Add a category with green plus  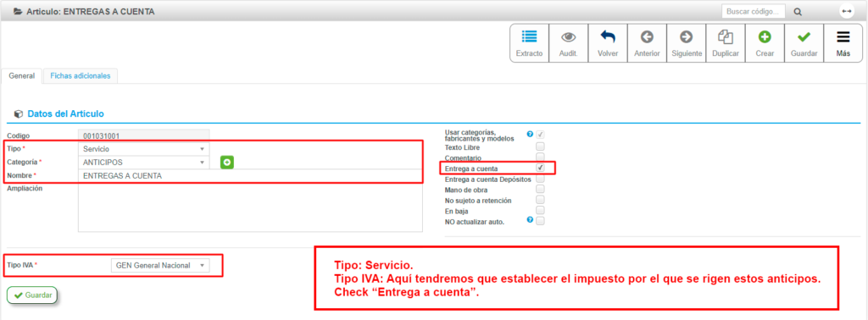coord(227,163)
